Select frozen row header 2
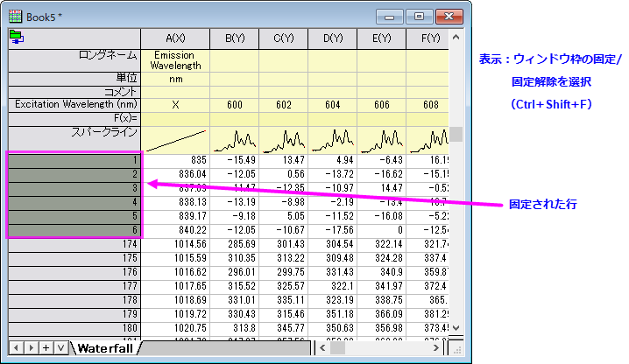The image size is (629, 364). [x=74, y=174]
